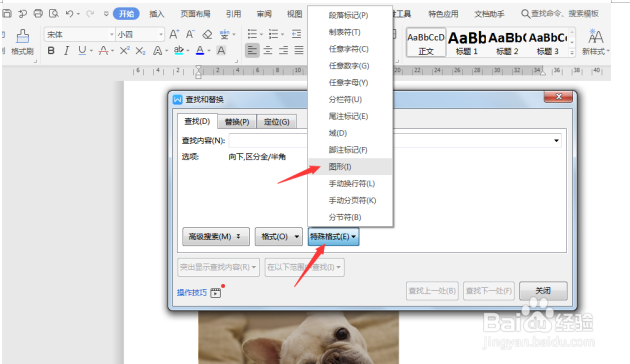Decrease font size with the A- icon
The image size is (630, 364).
click(190, 35)
